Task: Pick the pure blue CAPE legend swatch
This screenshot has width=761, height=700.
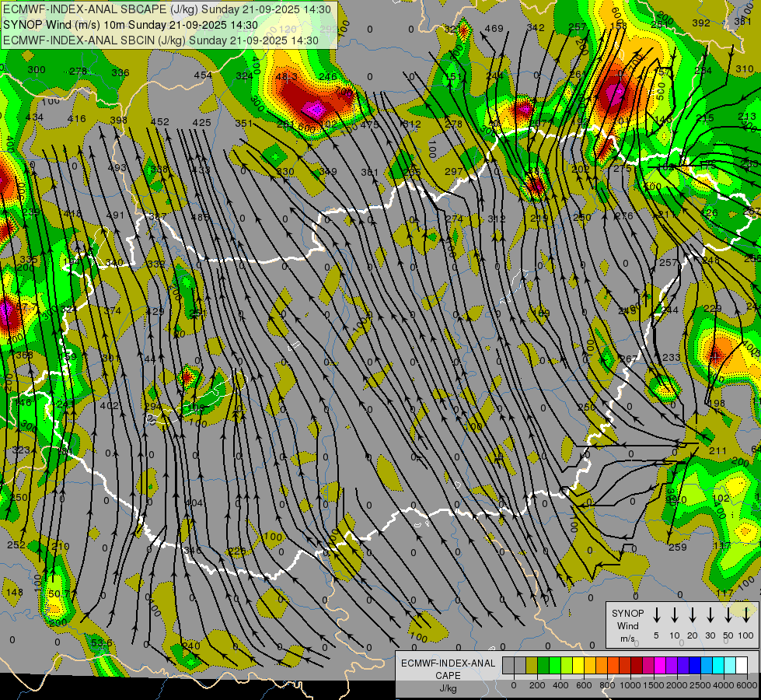Action: 694,665
